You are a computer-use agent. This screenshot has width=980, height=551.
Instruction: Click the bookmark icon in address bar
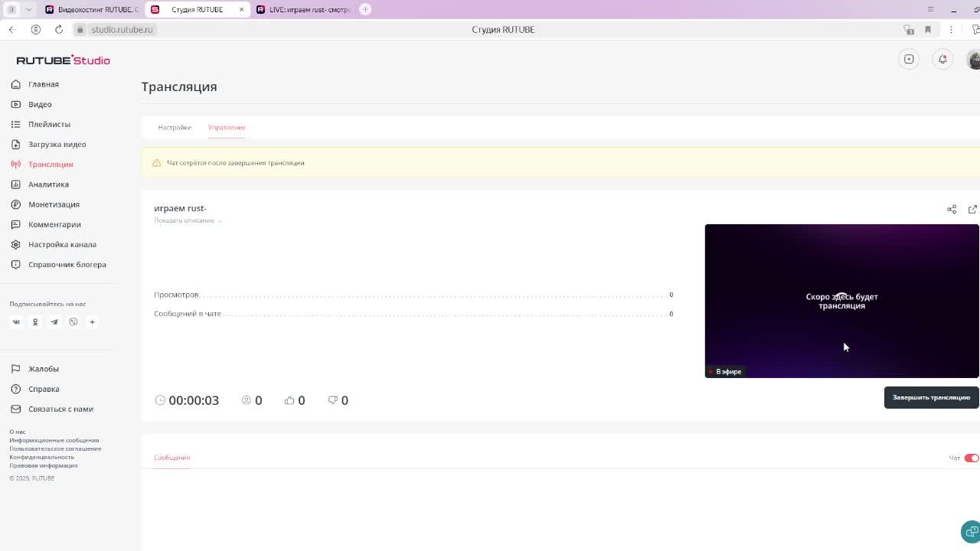tap(928, 29)
